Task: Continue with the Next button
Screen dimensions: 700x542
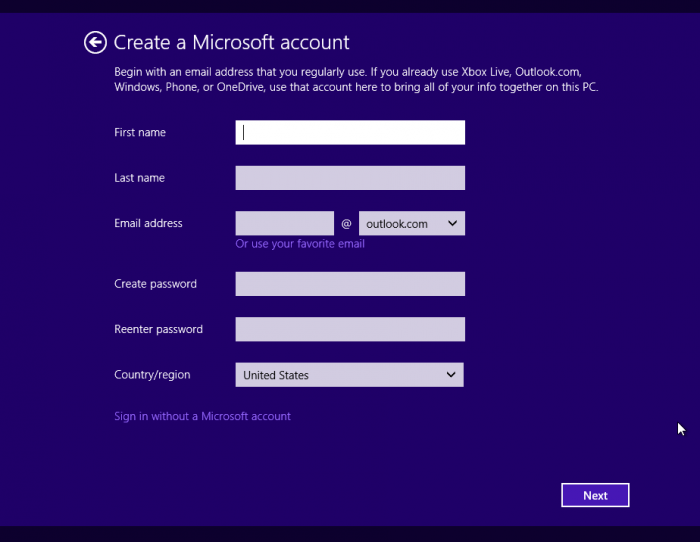Action: [595, 495]
